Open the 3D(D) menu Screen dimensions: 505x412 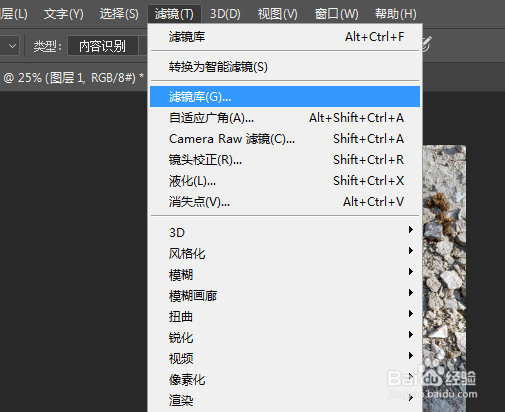click(x=225, y=14)
